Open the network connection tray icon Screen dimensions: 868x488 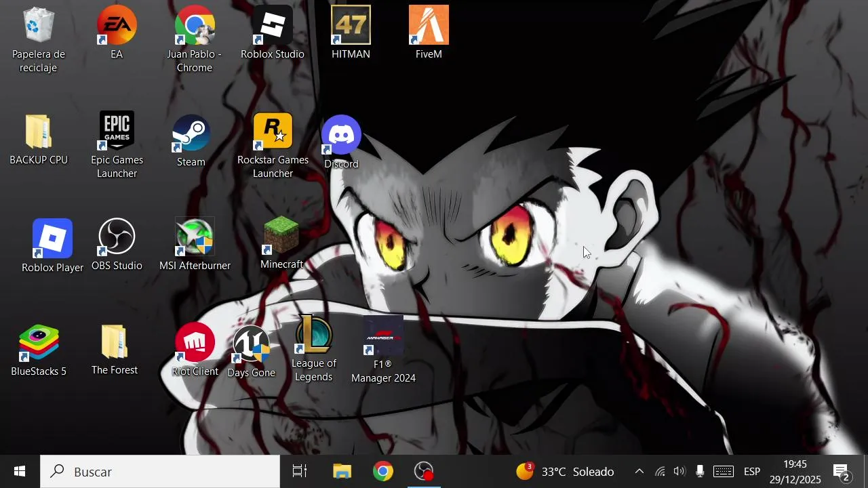pyautogui.click(x=660, y=472)
